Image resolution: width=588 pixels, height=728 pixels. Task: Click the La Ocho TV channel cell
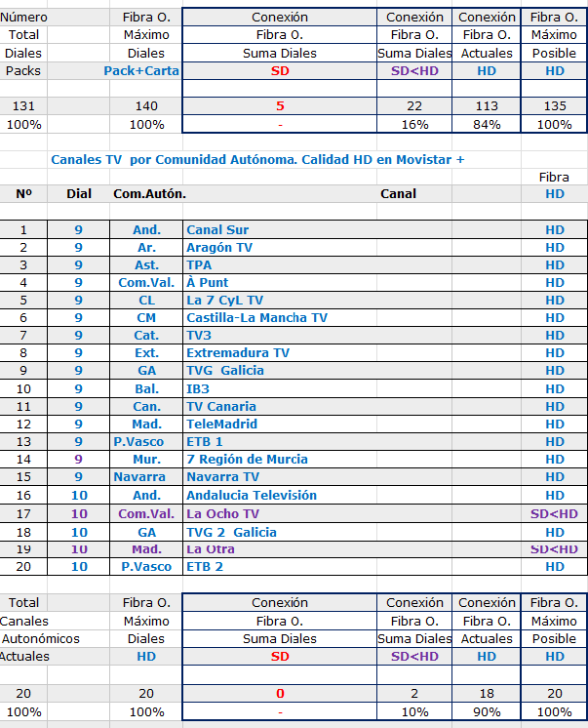(222, 513)
